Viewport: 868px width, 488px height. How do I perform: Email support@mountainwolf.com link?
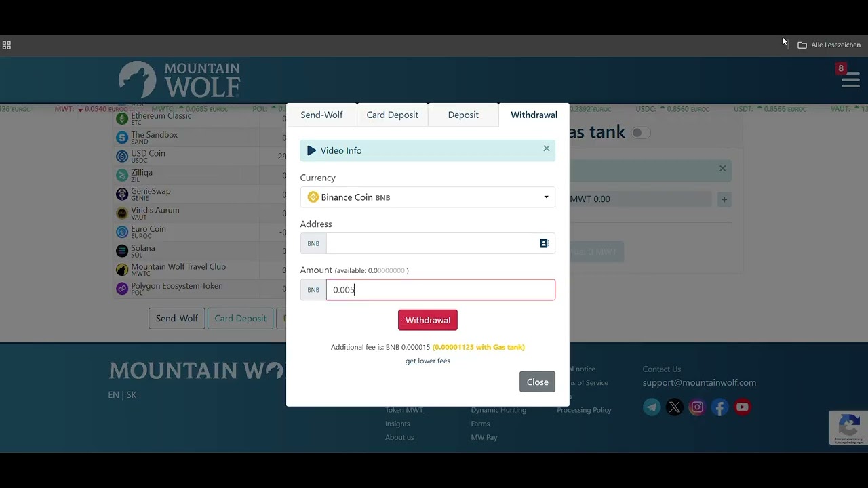[699, 383]
